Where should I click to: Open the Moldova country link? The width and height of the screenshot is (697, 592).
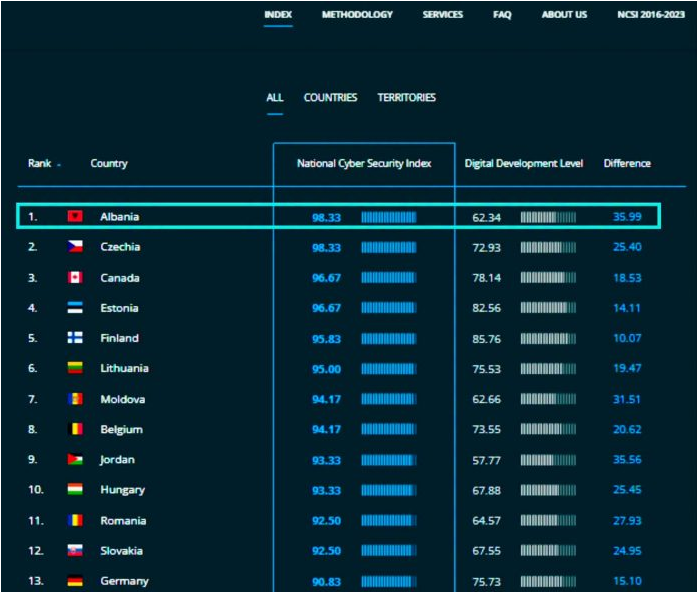point(123,399)
